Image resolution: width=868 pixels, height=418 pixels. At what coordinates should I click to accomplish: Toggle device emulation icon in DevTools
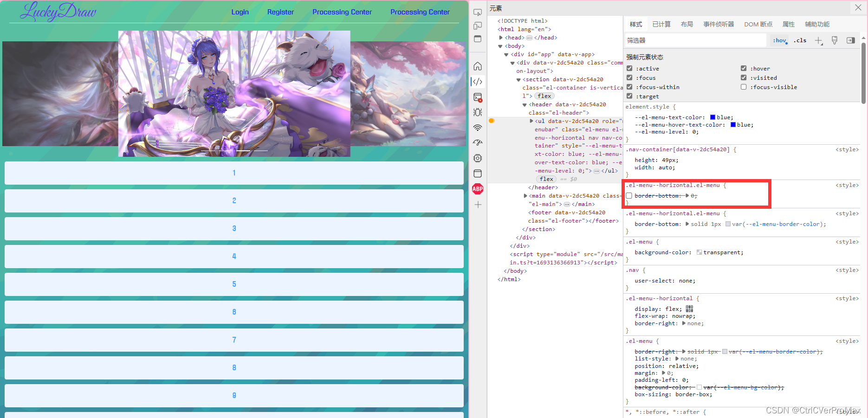478,26
